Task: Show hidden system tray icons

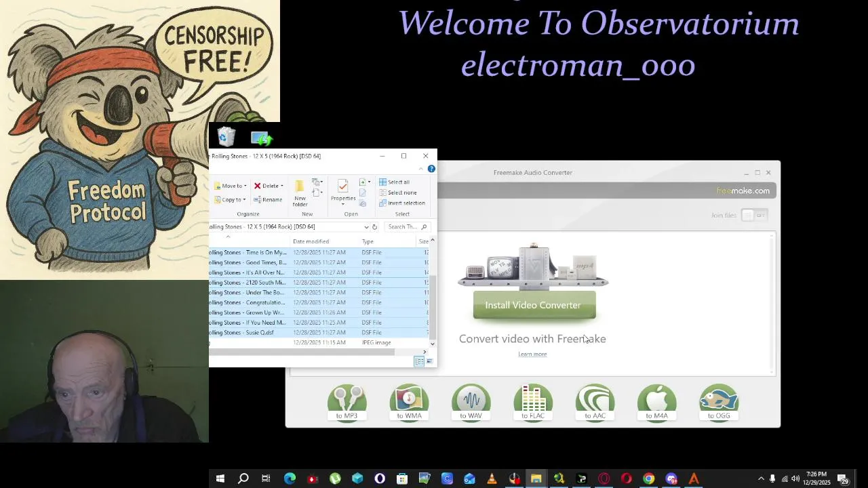Action: tap(761, 479)
